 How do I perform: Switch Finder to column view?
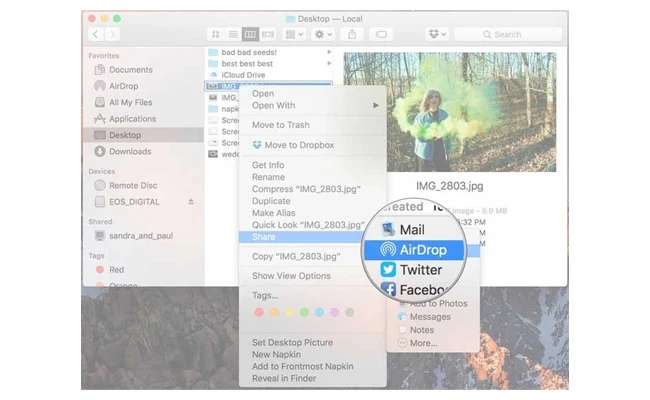pyautogui.click(x=251, y=34)
